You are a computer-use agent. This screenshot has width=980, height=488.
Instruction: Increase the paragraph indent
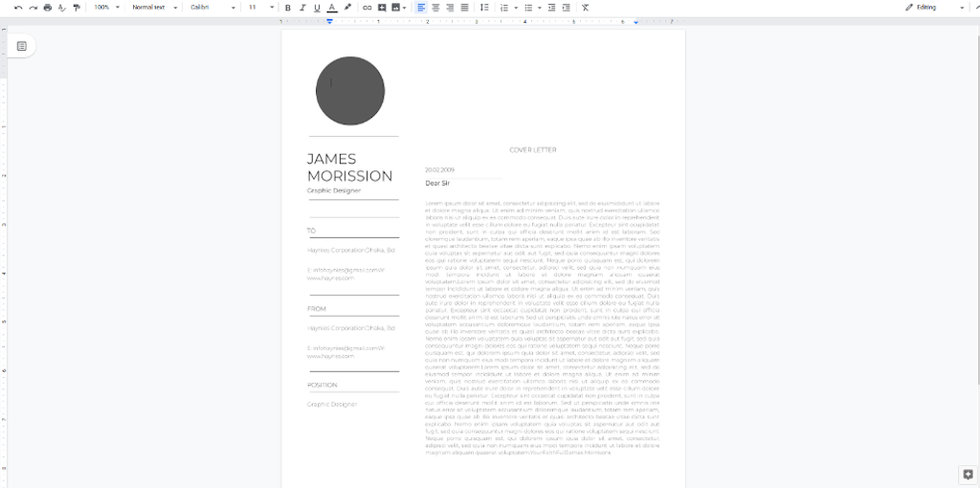coord(566,8)
